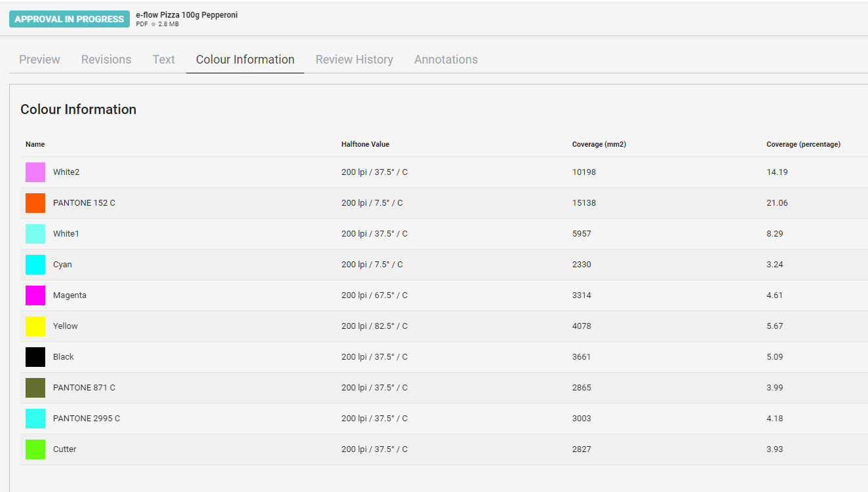Select the PANTONE 152 C orange swatch
This screenshot has height=492, width=868.
(35, 203)
